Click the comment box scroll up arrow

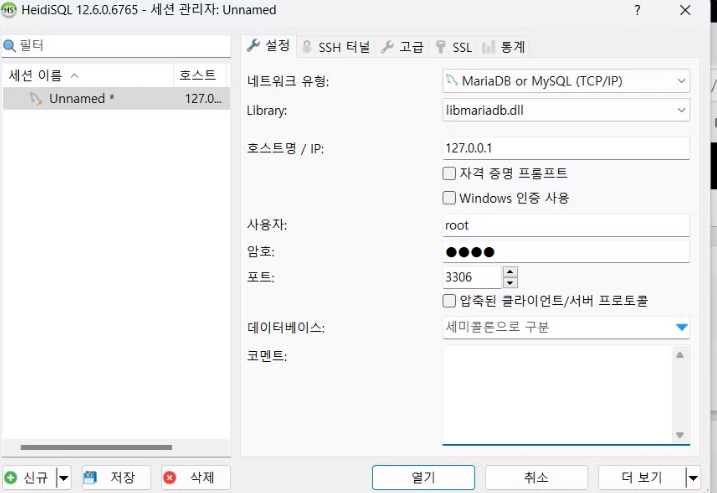(x=680, y=355)
